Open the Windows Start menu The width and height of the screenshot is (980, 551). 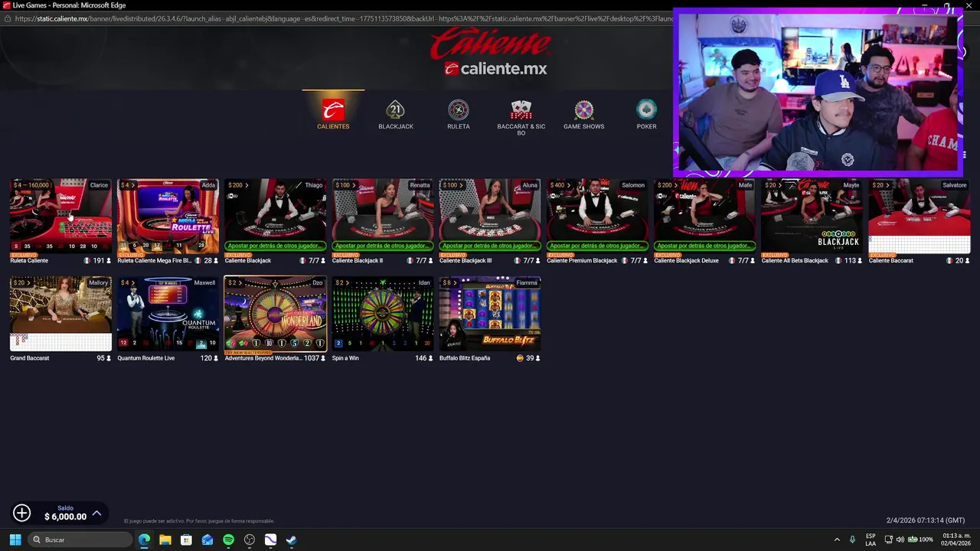(15, 540)
